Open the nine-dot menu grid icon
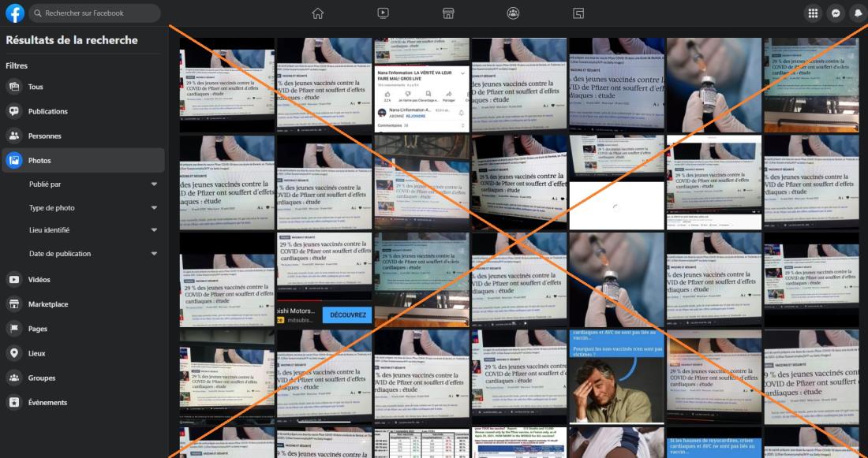 (813, 13)
